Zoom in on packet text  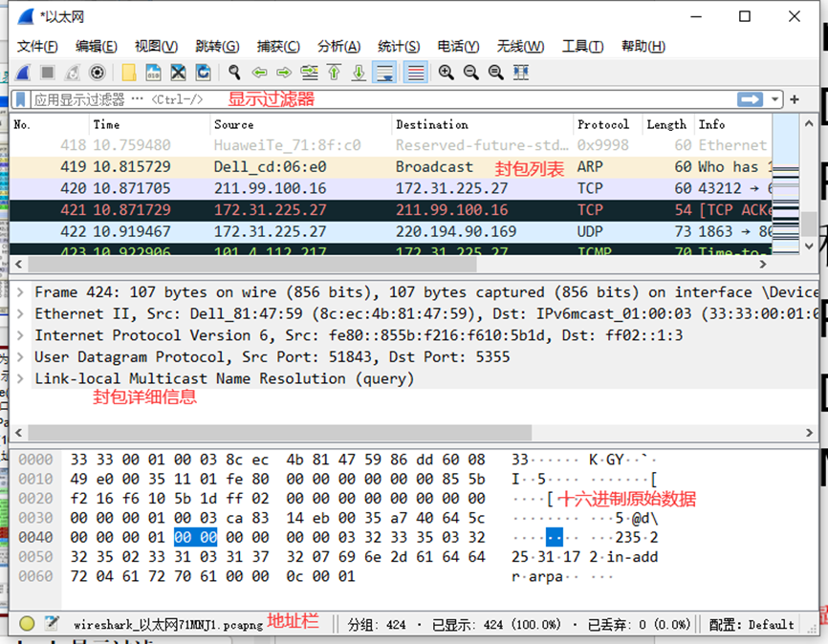(447, 73)
